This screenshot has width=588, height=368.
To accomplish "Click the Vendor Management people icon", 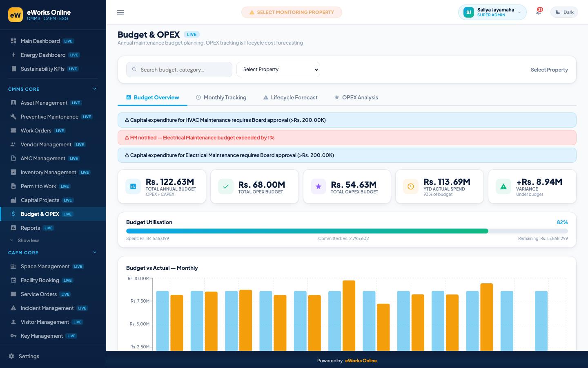I will pyautogui.click(x=13, y=144).
